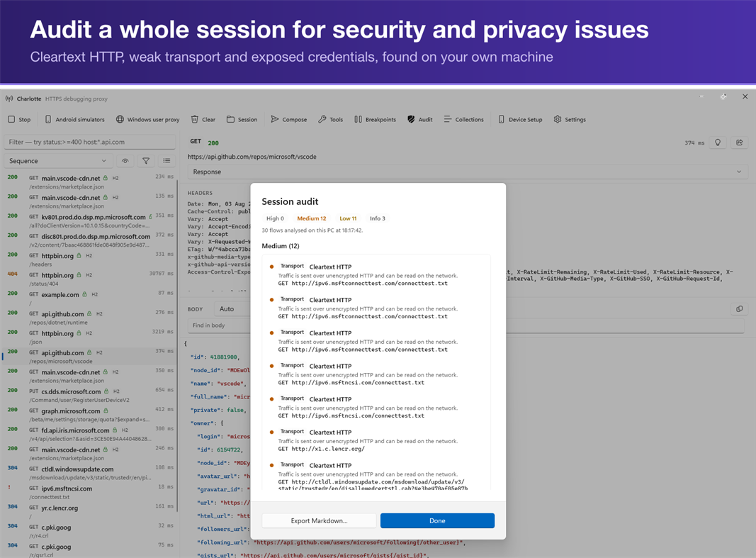
Task: Click the lightbulb icon near 374 ms
Action: coord(718,143)
